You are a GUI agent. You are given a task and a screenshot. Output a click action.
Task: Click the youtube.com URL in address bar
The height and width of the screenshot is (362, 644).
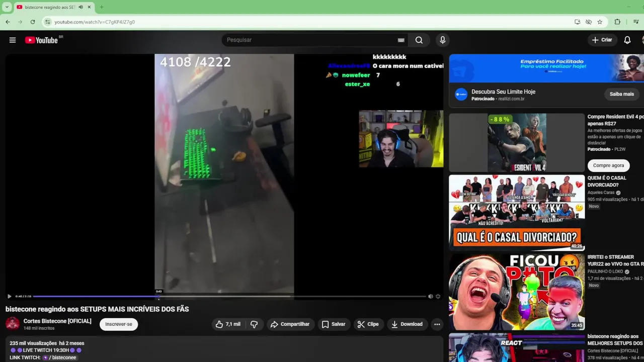[x=95, y=22]
